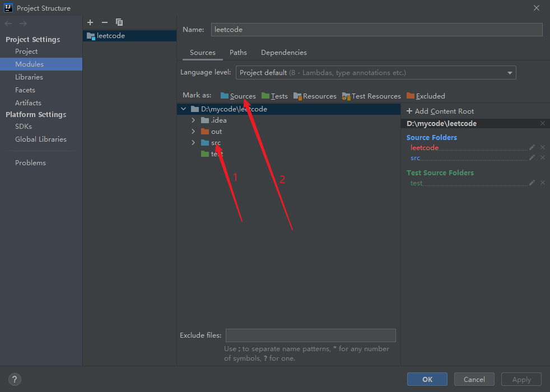
Task: Click the copy module icon
Action: (119, 22)
